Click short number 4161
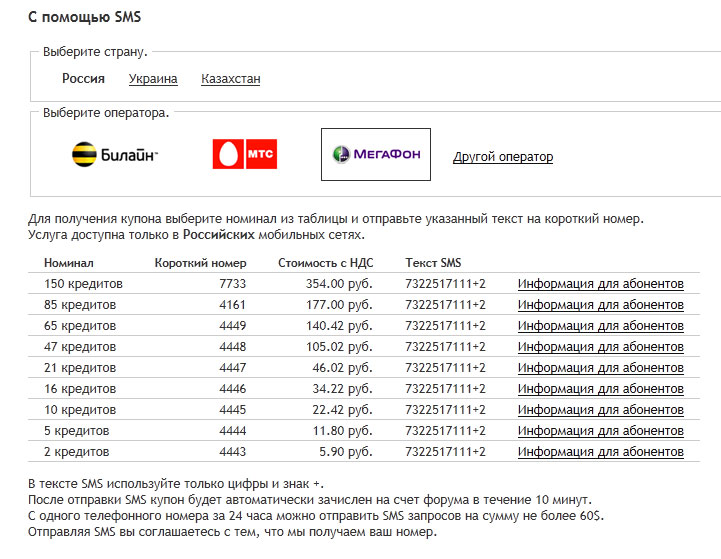Viewport: 721px width, 559px height. 233,305
